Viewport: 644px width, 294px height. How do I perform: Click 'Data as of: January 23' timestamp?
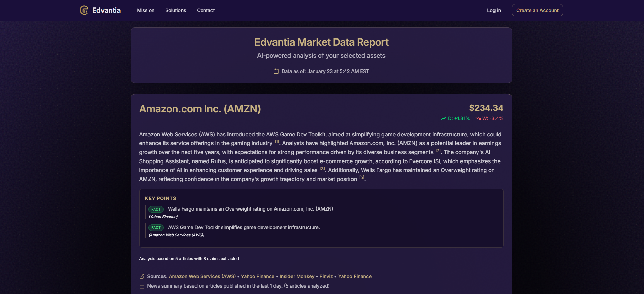pyautogui.click(x=325, y=71)
